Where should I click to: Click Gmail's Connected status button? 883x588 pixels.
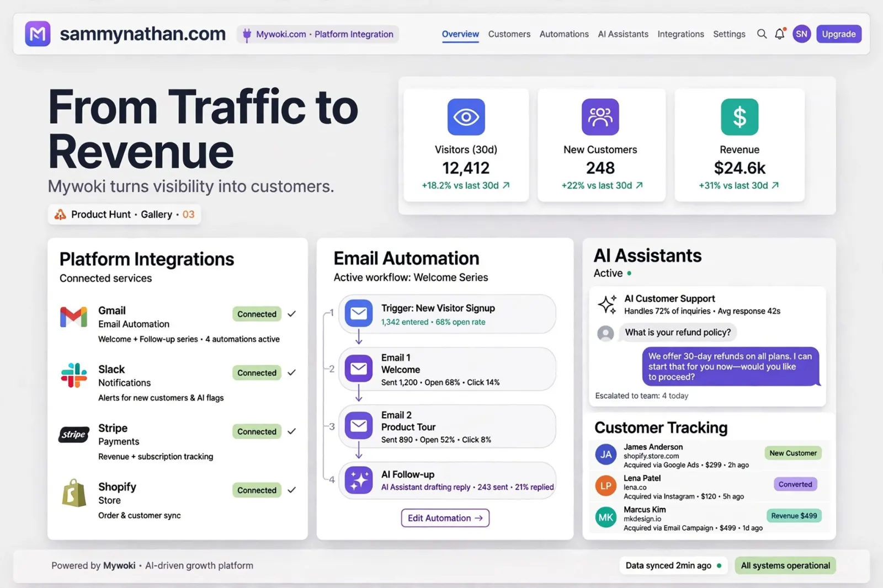coord(257,314)
